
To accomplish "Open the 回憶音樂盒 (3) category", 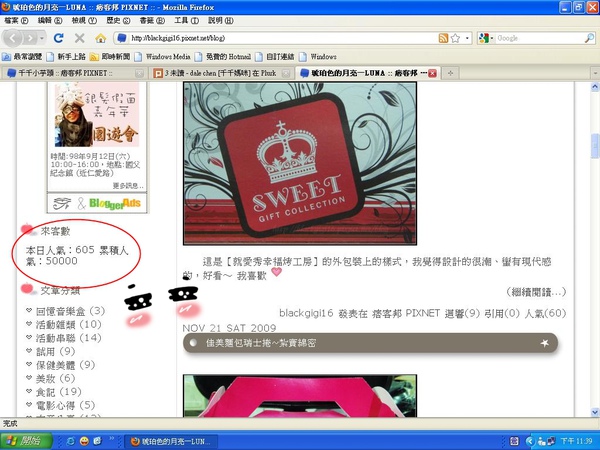I will tap(70, 311).
